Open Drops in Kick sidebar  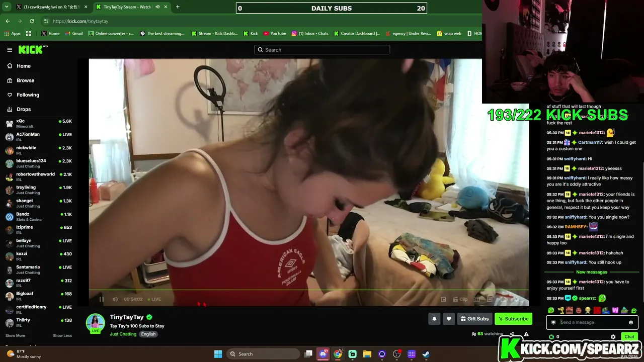(24, 109)
